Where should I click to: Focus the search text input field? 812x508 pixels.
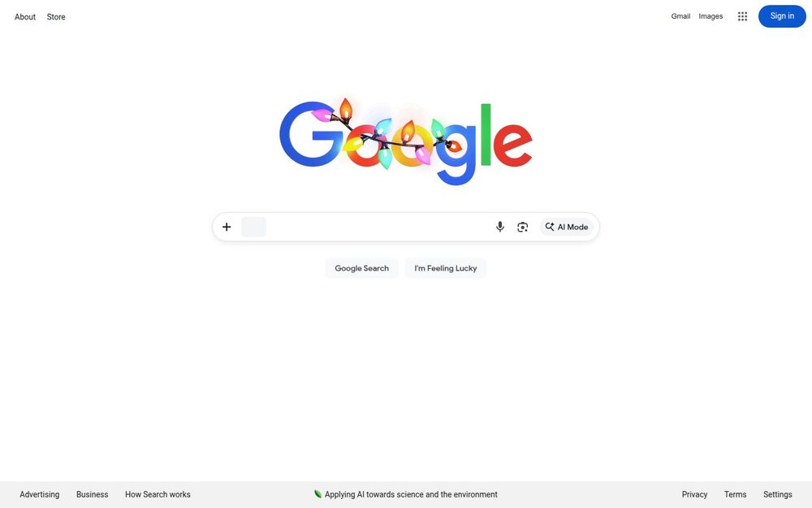[x=378, y=227]
